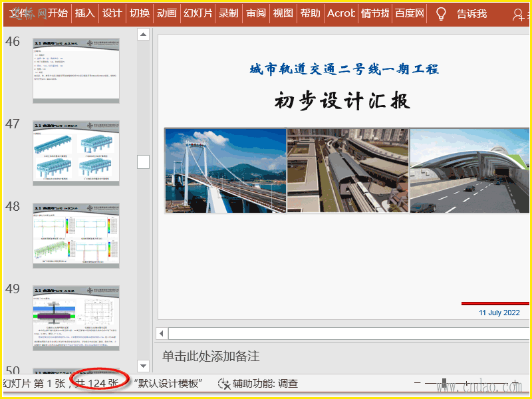Screen dimensions: 532x399
Task: Click the rail station aerial picture
Action: (348, 171)
